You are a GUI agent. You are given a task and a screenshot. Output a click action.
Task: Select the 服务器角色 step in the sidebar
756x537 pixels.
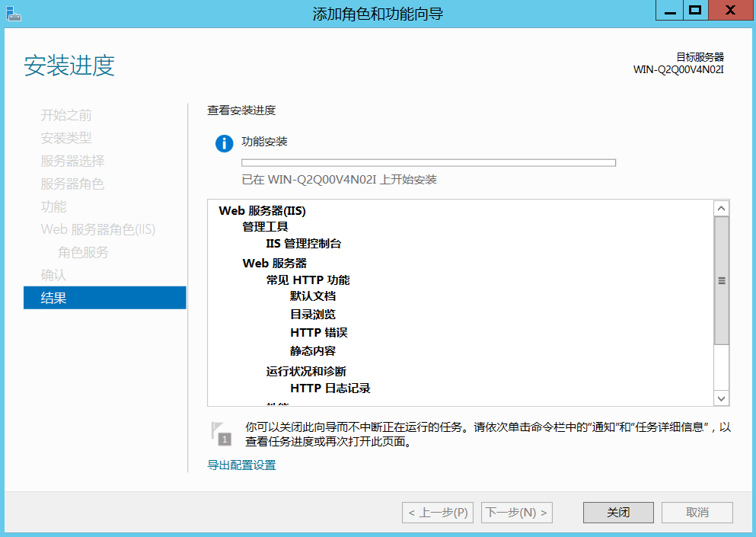click(72, 184)
